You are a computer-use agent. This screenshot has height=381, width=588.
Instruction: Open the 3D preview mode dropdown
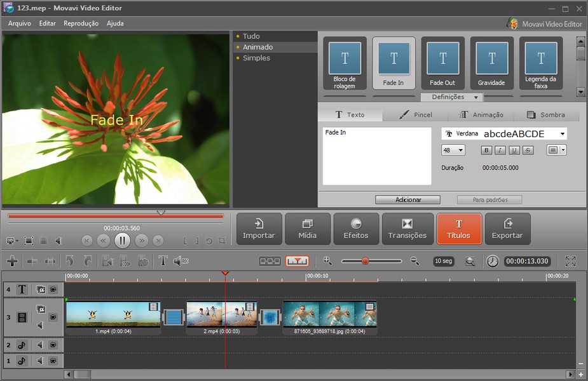[x=11, y=241]
